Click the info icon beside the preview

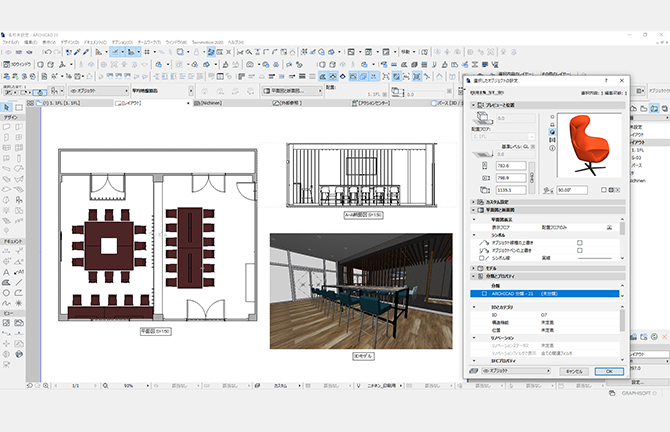(x=552, y=148)
